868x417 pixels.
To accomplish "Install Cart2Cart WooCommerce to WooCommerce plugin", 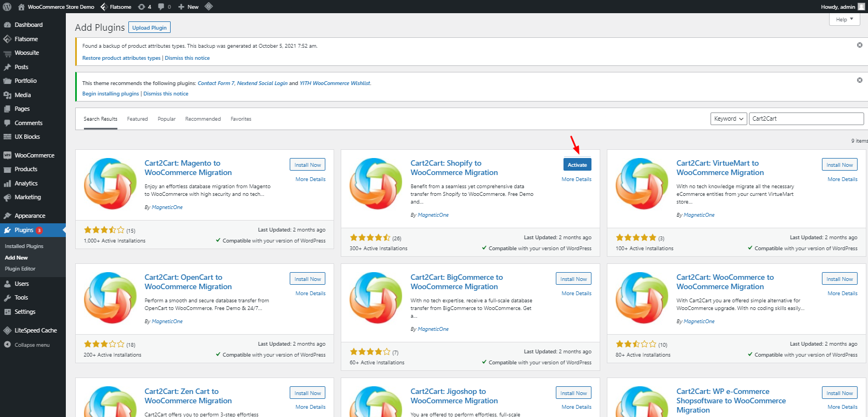I will [x=839, y=279].
